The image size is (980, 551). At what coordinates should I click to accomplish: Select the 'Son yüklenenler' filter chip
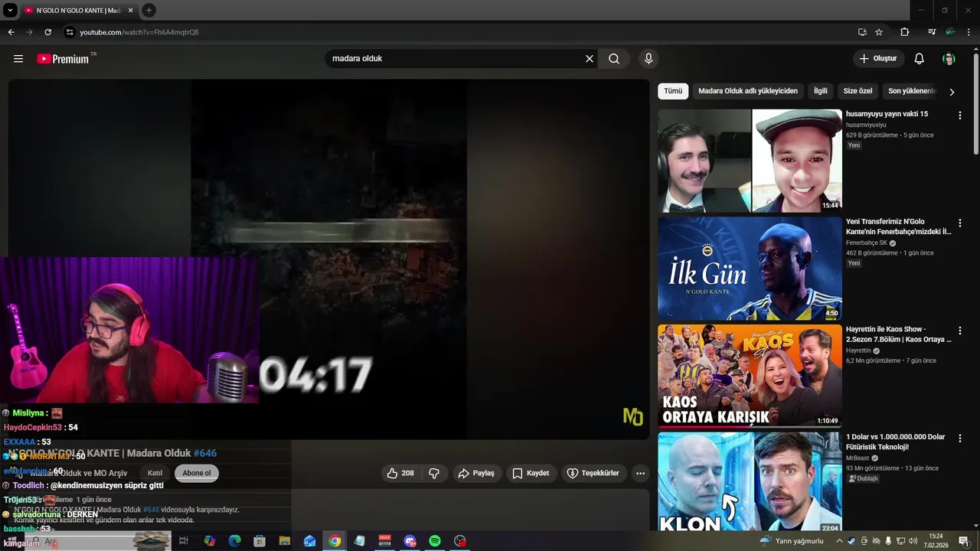(912, 91)
